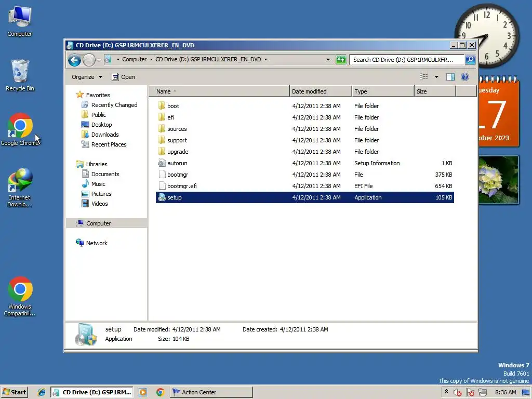Image resolution: width=532 pixels, height=399 pixels.
Task: Click Computer in the address bar
Action: (135, 59)
